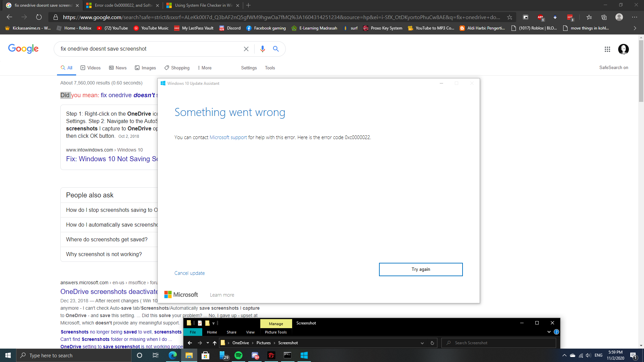Click the Microsoft support link
The image size is (644, 362).
click(228, 137)
